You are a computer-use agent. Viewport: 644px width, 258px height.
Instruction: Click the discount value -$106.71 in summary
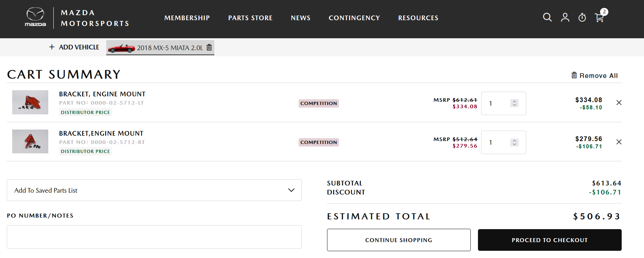click(x=605, y=192)
